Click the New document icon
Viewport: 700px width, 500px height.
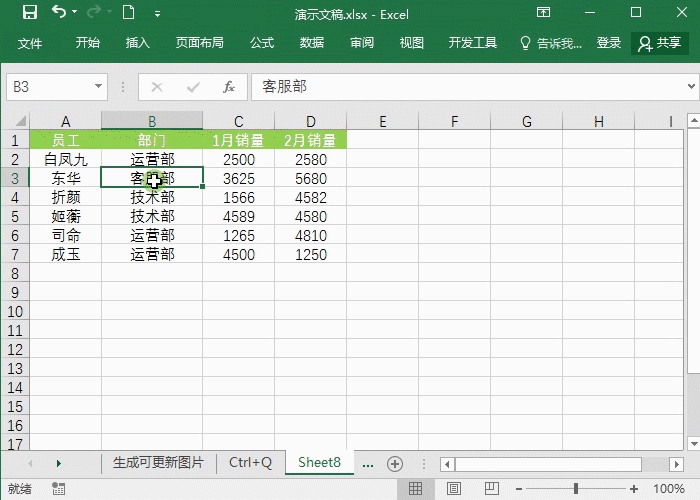(x=128, y=13)
